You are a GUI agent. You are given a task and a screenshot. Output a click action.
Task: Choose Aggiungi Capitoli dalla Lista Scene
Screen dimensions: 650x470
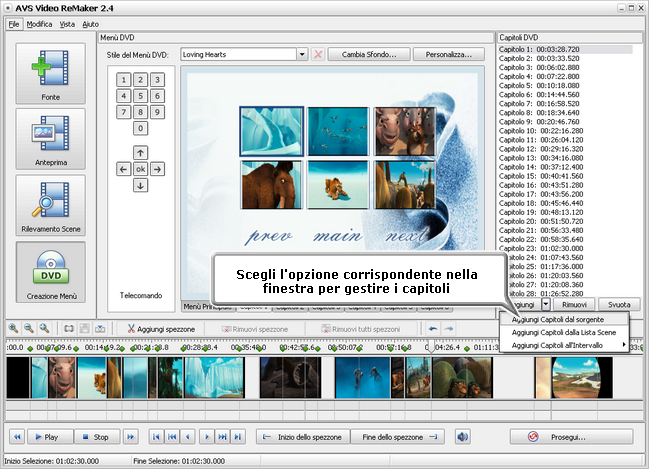pyautogui.click(x=565, y=332)
